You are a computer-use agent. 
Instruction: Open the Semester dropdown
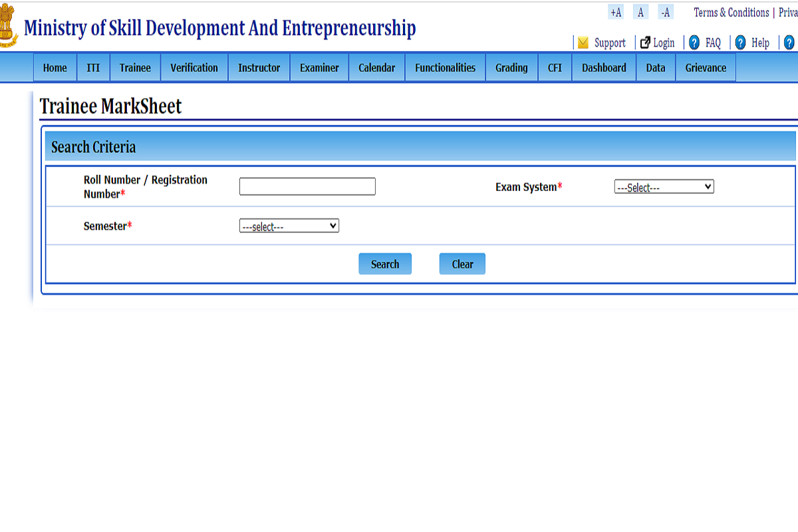tap(289, 225)
